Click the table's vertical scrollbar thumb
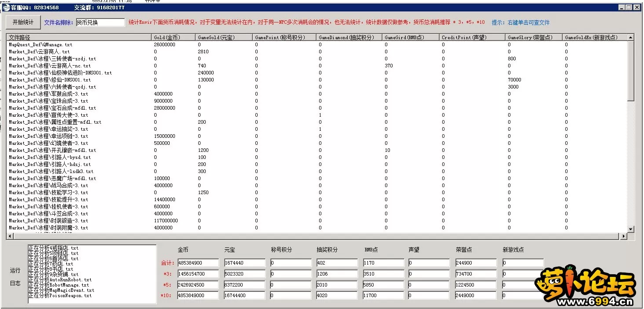This screenshot has height=309, width=644. 631,71
